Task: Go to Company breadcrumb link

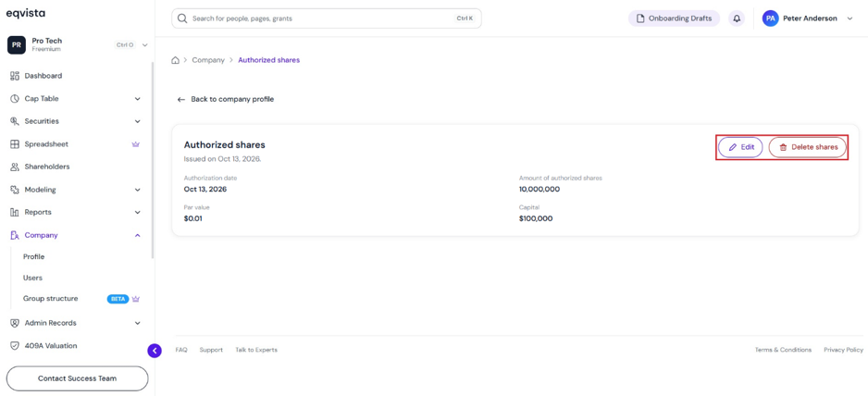Action: (208, 60)
